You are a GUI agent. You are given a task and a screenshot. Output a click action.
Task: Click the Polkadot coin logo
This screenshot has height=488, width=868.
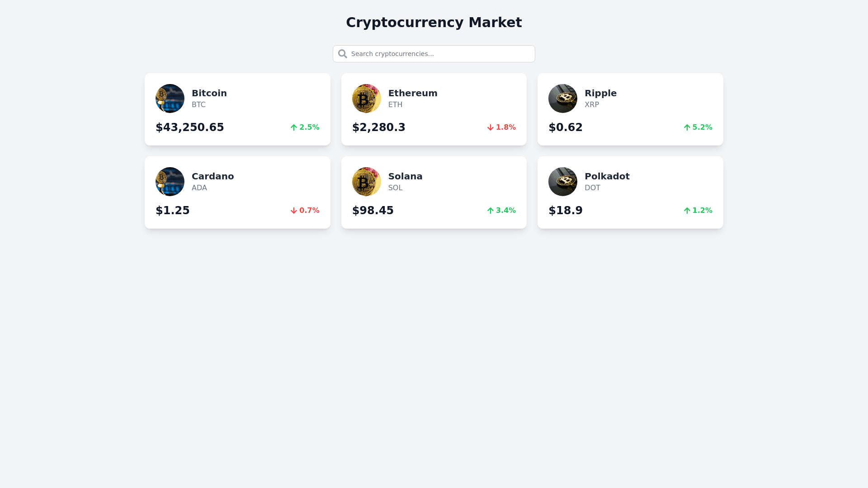tap(563, 182)
